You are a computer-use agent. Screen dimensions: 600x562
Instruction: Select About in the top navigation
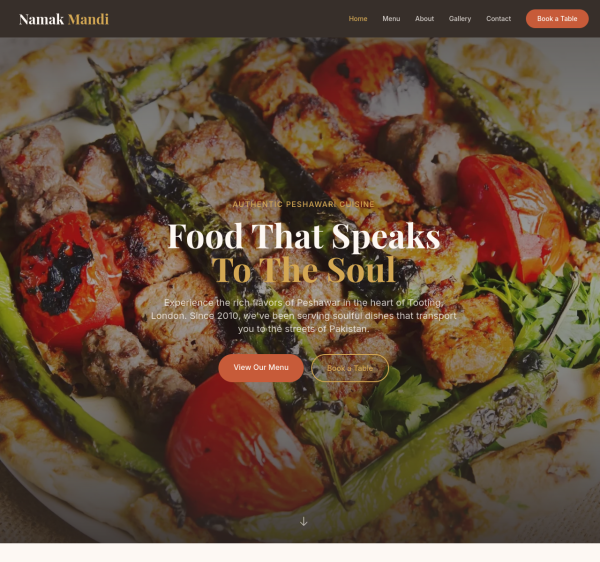point(424,19)
